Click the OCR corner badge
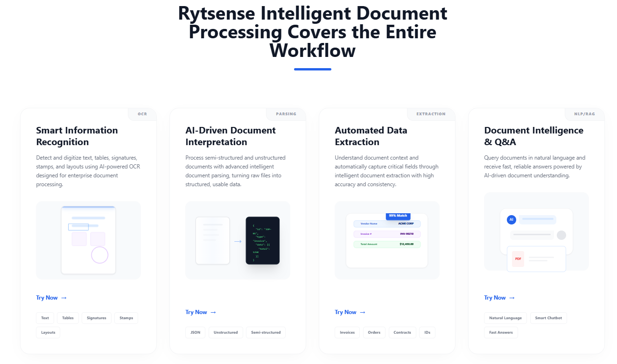 point(142,114)
